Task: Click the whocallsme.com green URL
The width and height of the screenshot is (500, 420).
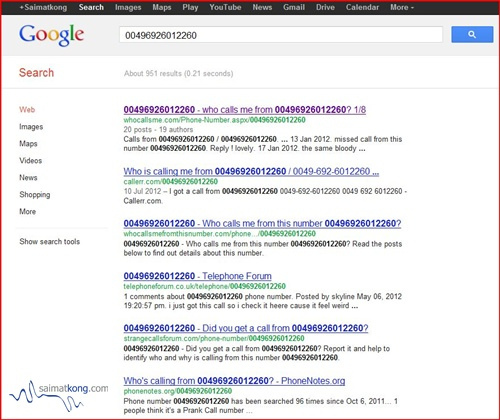Action: click(x=214, y=120)
